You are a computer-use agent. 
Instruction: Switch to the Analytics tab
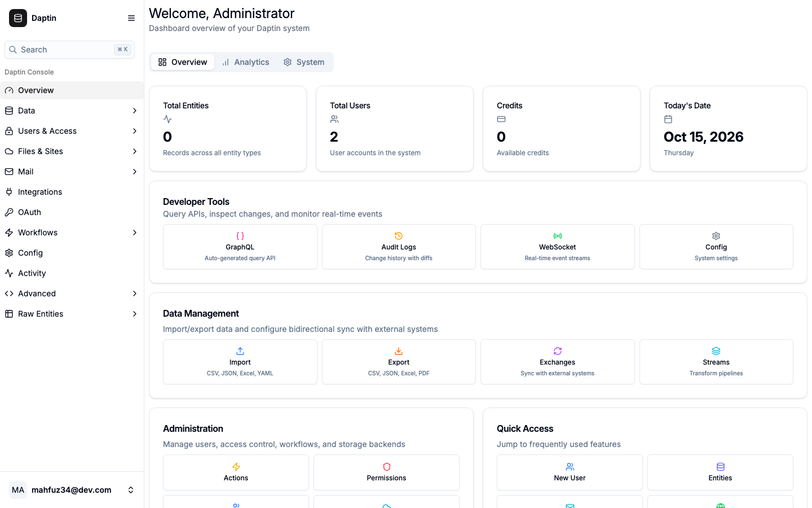pyautogui.click(x=245, y=62)
